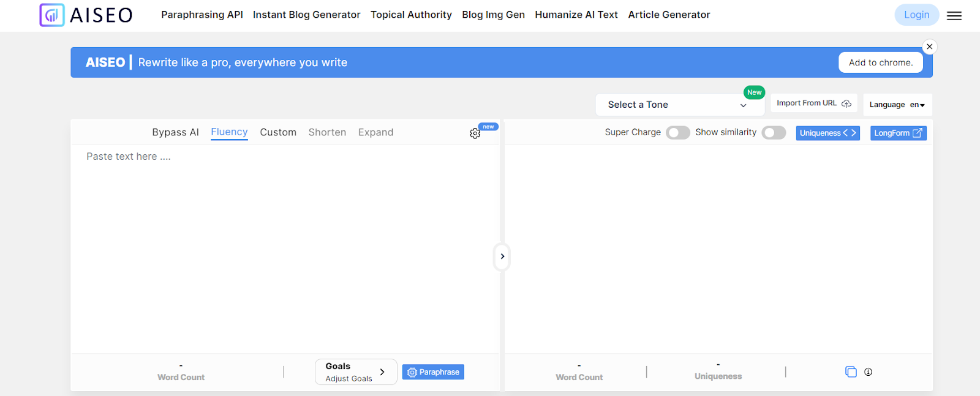Click the Uniqueness label in output footer

[718, 376]
